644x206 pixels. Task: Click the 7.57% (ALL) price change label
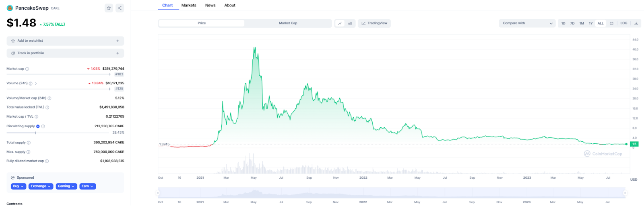pos(52,24)
